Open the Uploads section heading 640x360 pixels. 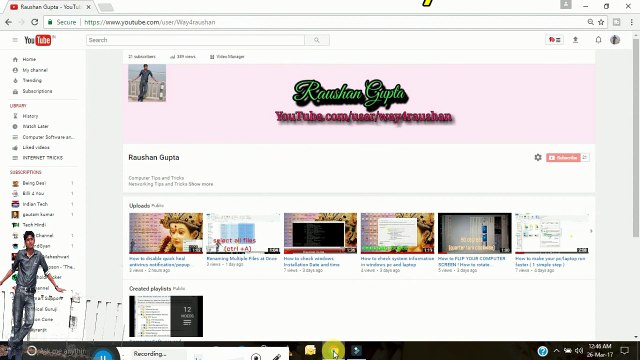pos(140,206)
